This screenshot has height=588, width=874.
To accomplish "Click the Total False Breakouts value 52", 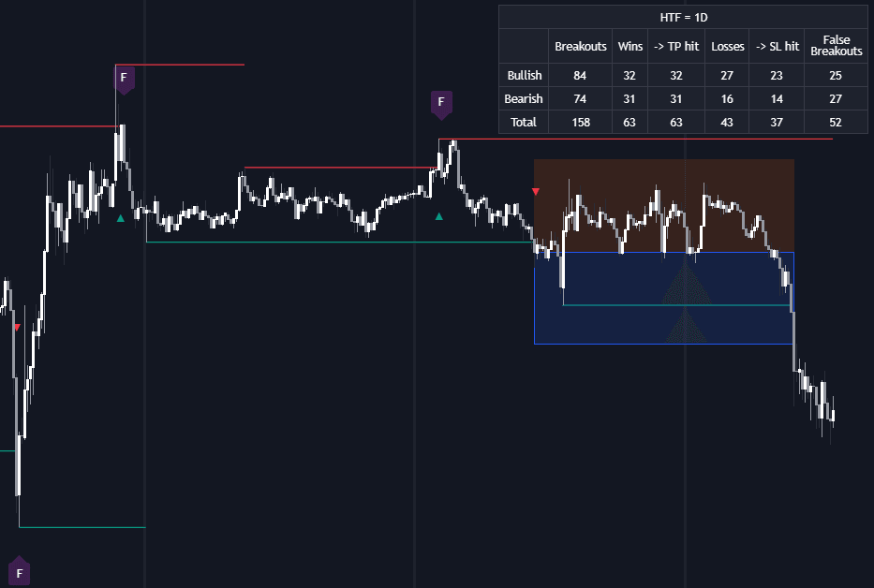I will click(x=837, y=122).
